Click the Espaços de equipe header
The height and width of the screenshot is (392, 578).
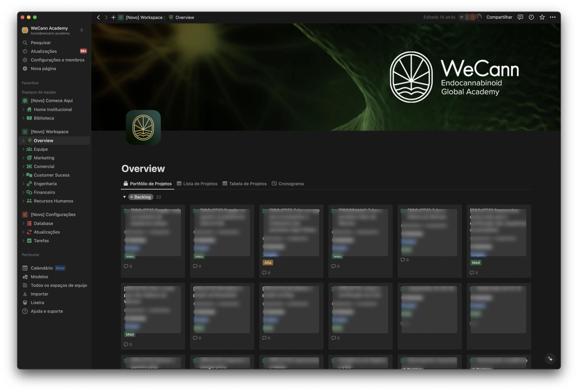click(39, 92)
